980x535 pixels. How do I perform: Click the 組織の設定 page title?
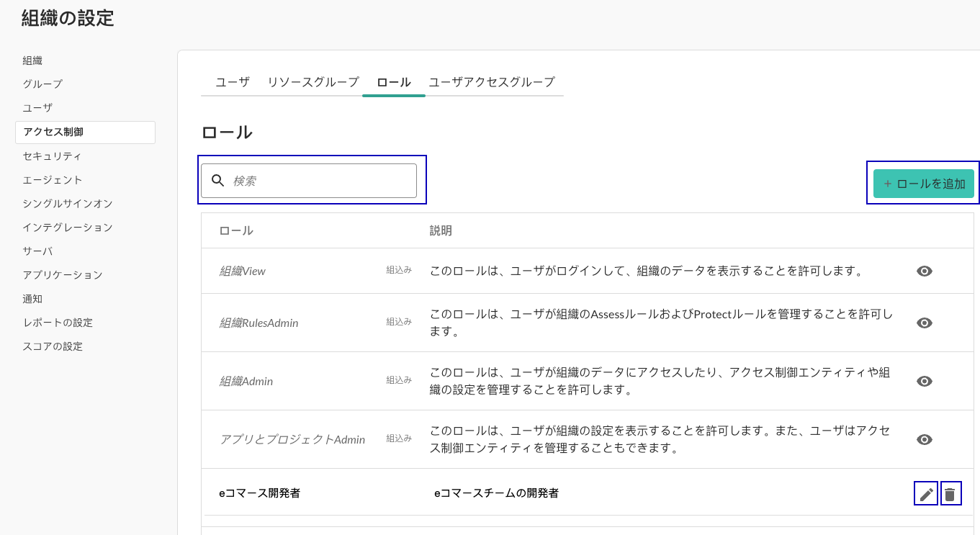pyautogui.click(x=68, y=18)
